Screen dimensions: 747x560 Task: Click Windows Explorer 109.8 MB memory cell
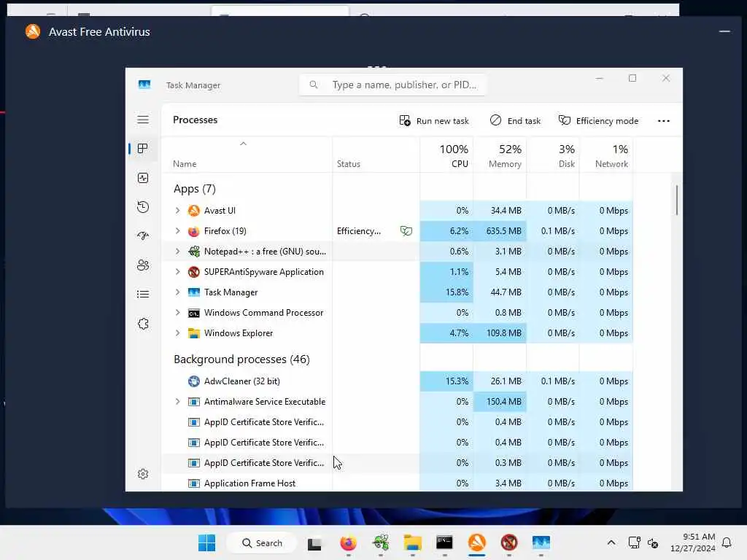(x=500, y=333)
